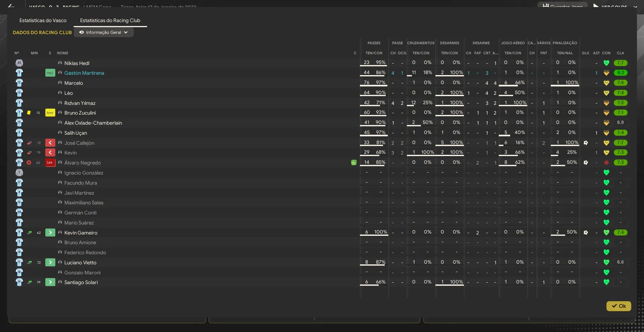Click the person icon beside Marcelo's name
Viewport: 644px width, 332px height.
click(60, 83)
